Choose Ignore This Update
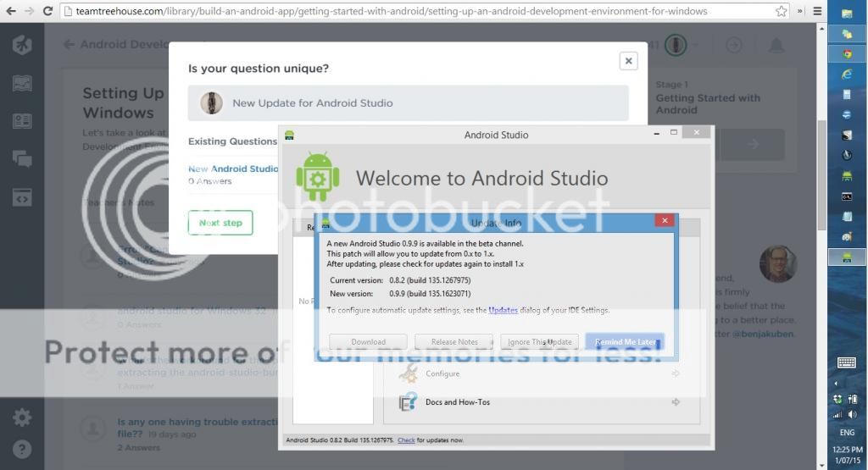The width and height of the screenshot is (868, 470). click(x=540, y=342)
